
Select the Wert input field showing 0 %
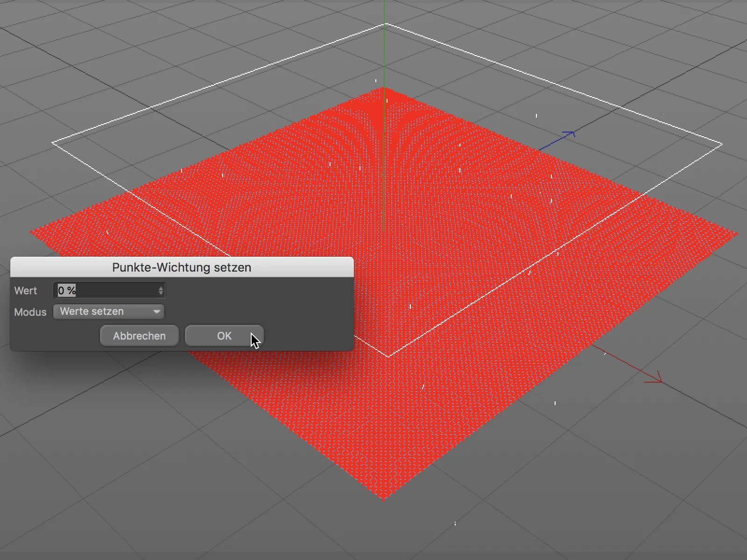pos(109,290)
